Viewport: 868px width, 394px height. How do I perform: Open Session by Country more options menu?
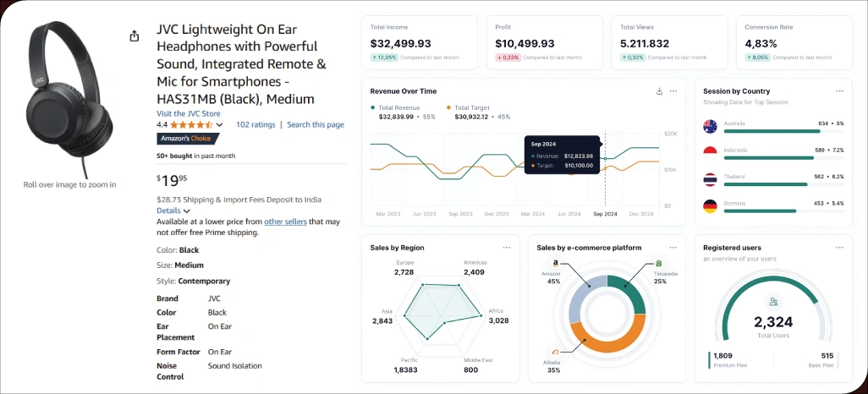[x=839, y=90]
